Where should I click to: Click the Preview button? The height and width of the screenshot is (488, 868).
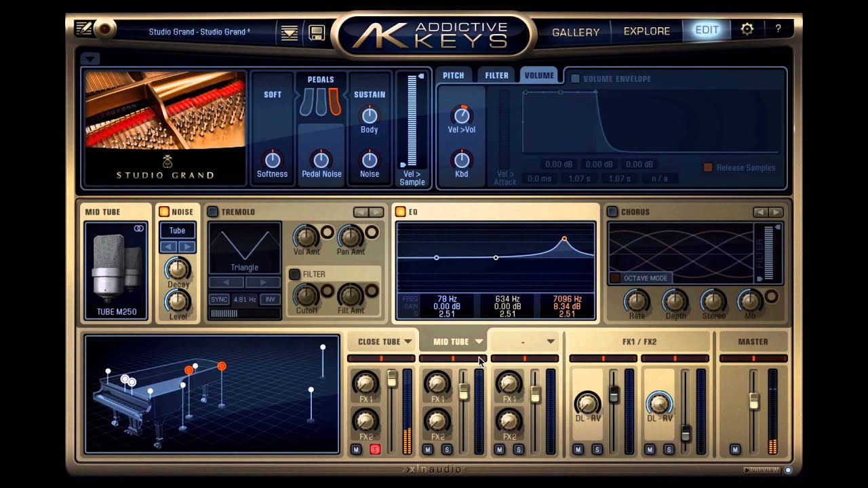click(762, 470)
